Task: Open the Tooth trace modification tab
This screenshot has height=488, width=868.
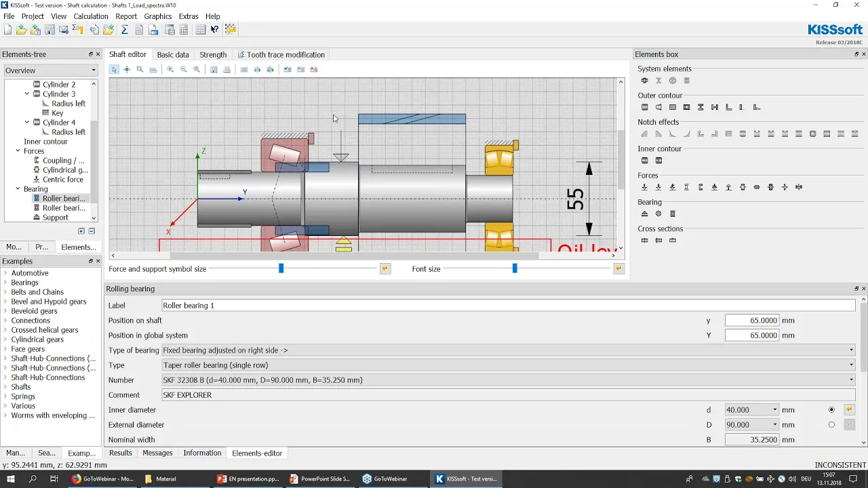Action: pos(281,55)
